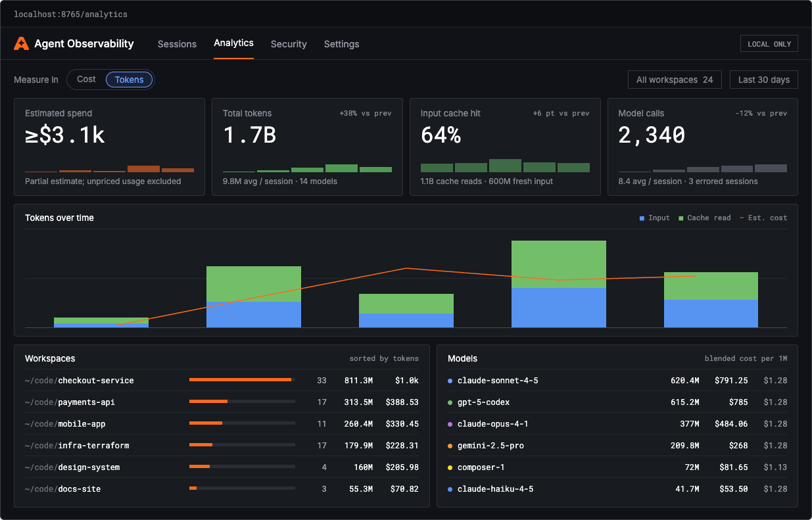Click the Estimated spend value ≥$3.1k
The image size is (812, 520).
[64, 135]
